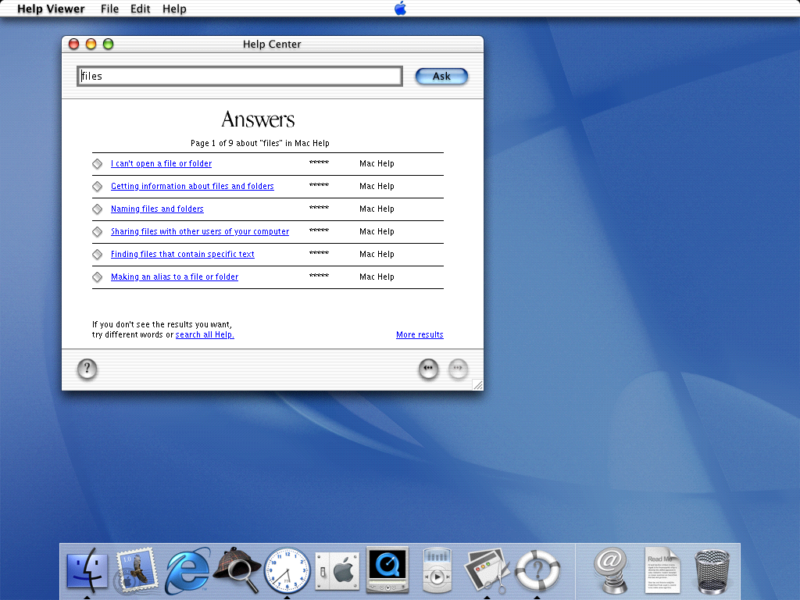
Task: Open the File menu
Action: pos(110,8)
